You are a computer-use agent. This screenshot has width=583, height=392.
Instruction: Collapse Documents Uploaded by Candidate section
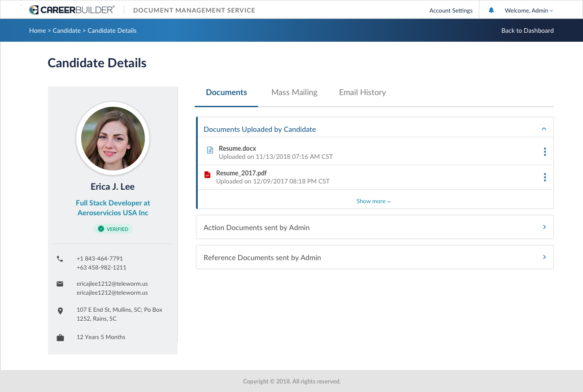[544, 129]
